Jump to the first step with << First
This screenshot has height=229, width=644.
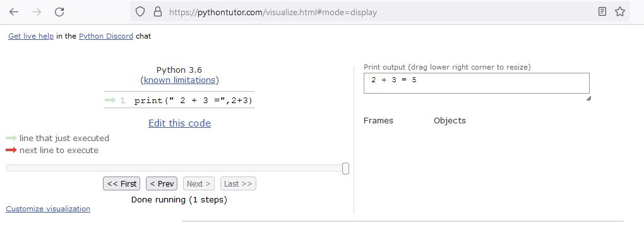(122, 183)
